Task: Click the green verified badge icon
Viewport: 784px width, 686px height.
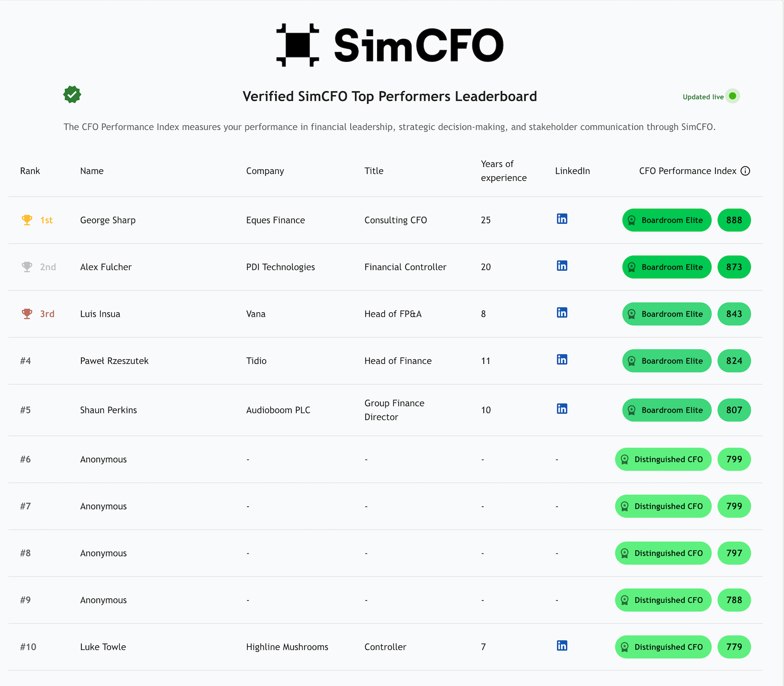Action: (72, 94)
